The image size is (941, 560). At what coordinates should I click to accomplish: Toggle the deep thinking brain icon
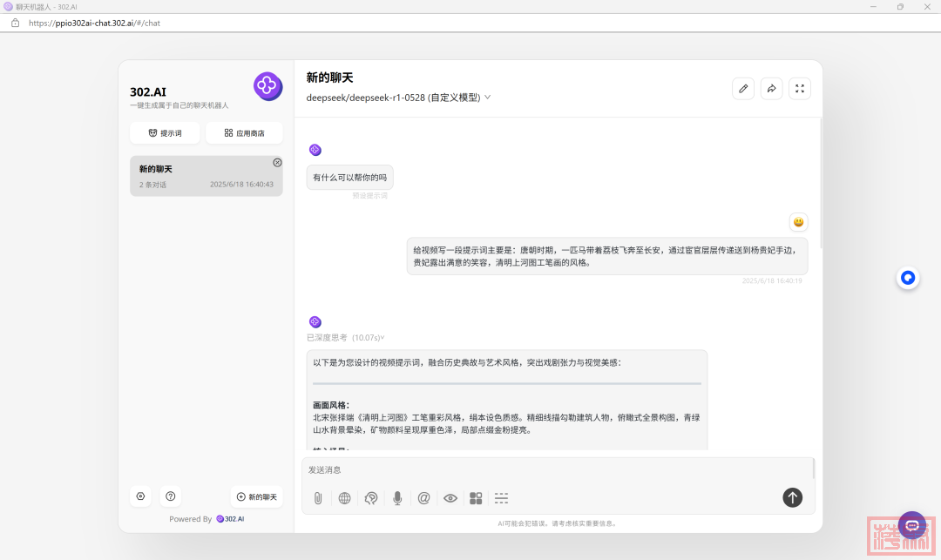(371, 498)
